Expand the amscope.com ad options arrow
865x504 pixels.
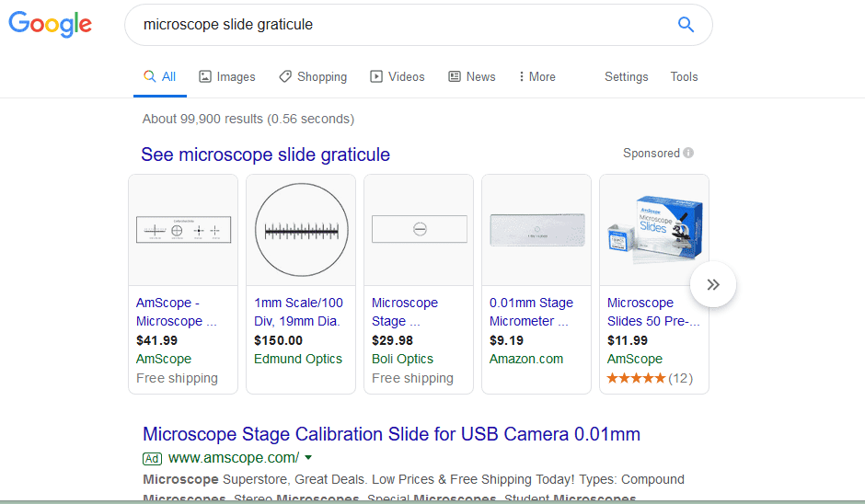(x=308, y=458)
